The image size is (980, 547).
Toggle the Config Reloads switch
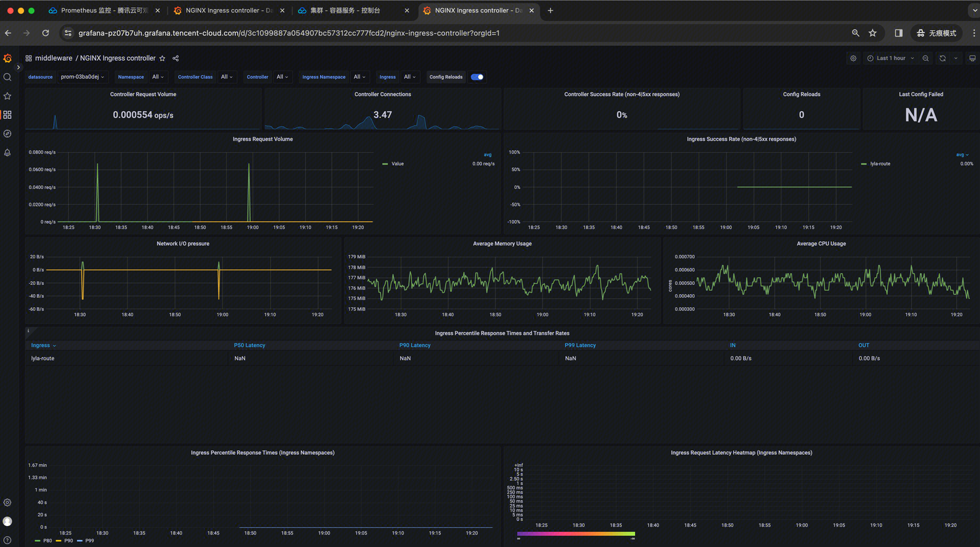[477, 77]
